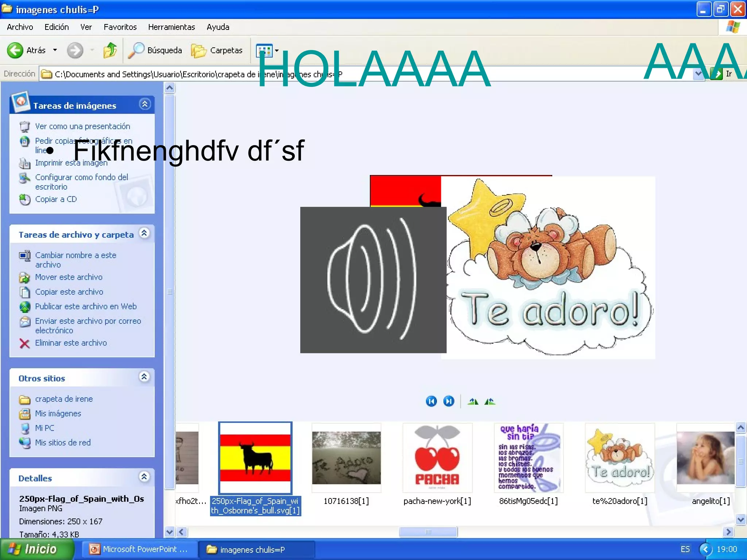This screenshot has height=560, width=747.
Task: Click Eliminar este archivo link
Action: click(71, 343)
